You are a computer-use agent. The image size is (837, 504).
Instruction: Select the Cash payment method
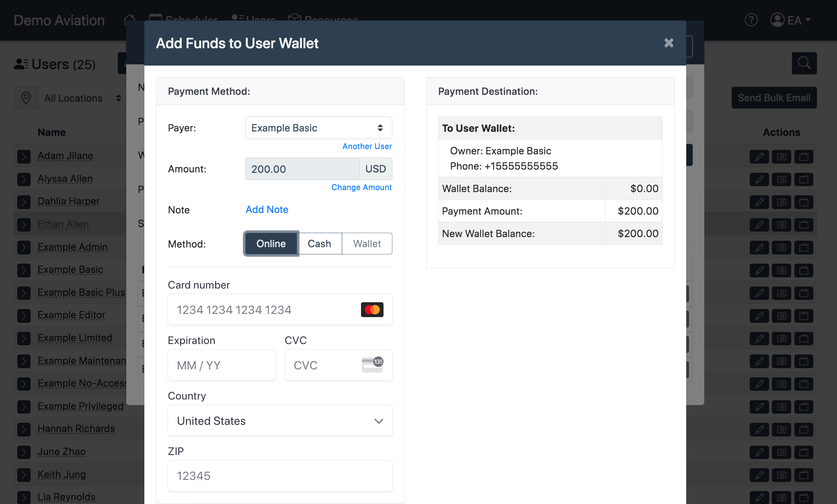pos(319,244)
